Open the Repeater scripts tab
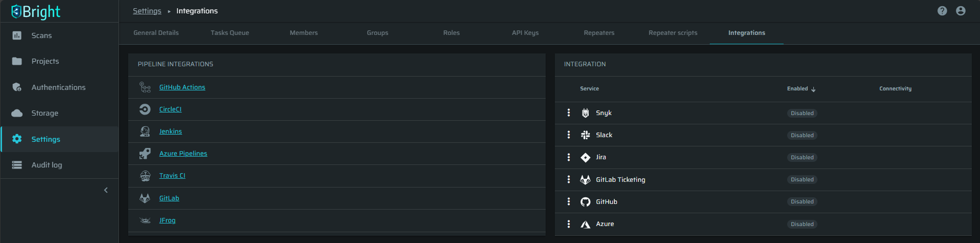This screenshot has width=980, height=243. tap(673, 33)
